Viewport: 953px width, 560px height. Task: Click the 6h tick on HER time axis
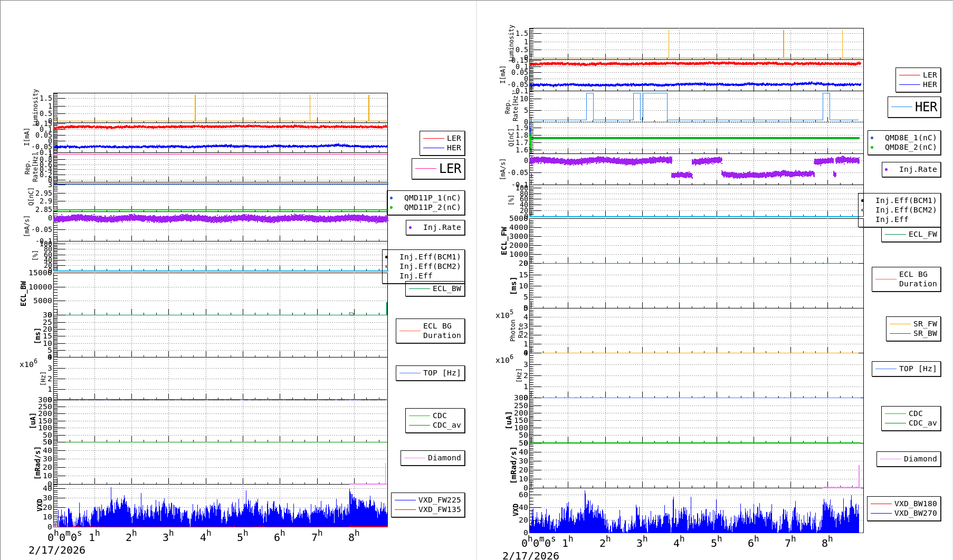pyautogui.click(x=753, y=542)
